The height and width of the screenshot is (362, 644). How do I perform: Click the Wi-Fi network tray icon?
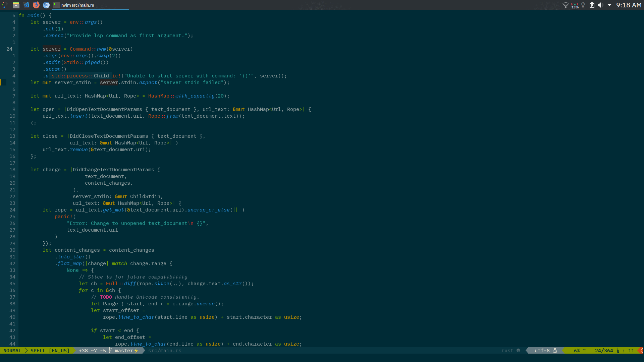[x=566, y=5]
